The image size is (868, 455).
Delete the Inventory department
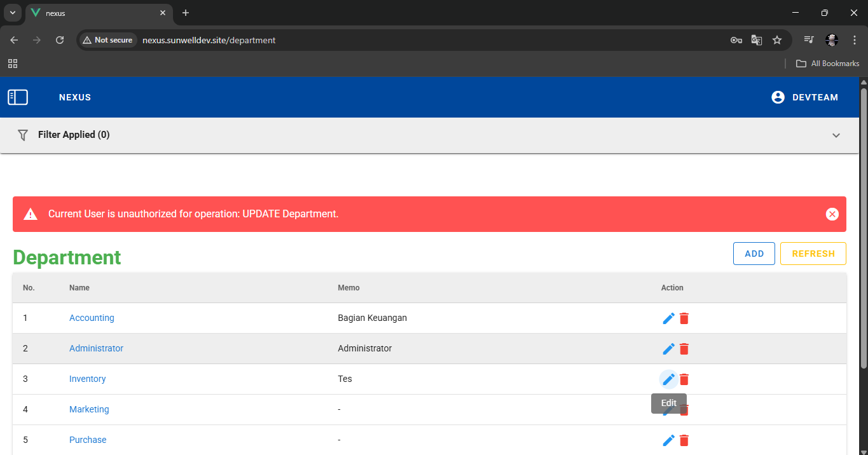point(684,379)
